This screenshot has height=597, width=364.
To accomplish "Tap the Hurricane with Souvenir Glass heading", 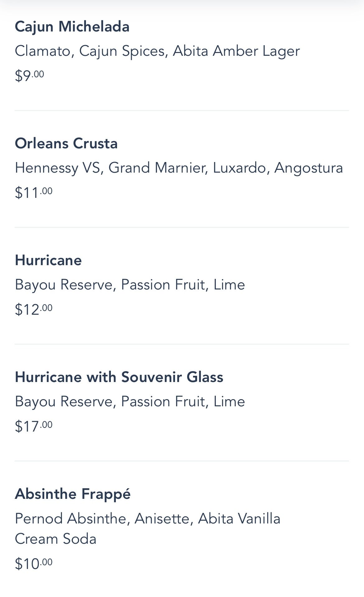I will click(x=119, y=377).
